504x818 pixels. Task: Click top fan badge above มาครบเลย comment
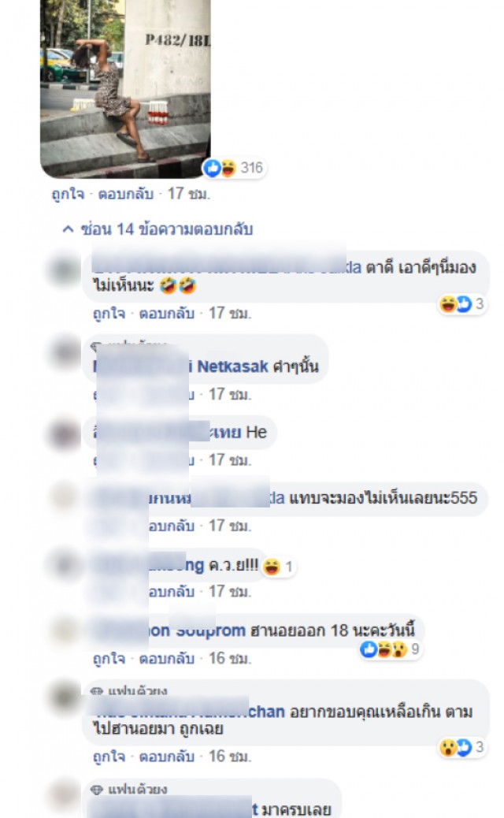[x=129, y=790]
